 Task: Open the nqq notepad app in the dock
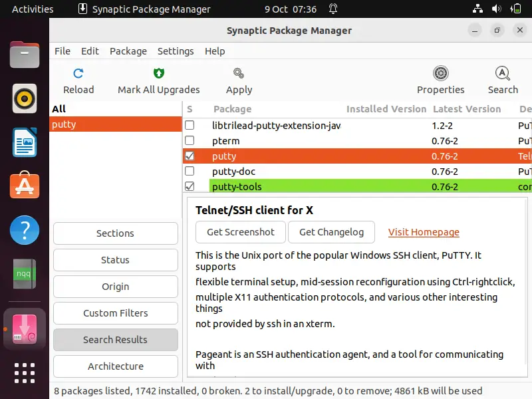tap(25, 273)
